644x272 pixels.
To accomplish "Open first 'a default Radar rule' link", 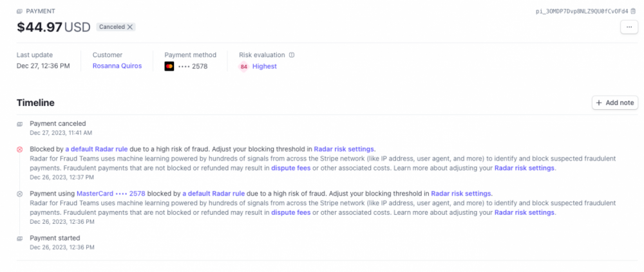I will pos(97,149).
